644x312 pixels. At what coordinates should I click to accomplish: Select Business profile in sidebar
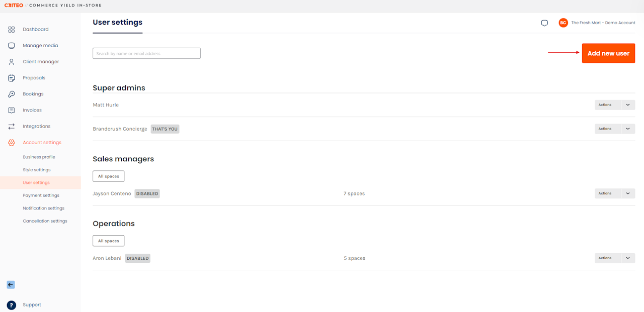(x=39, y=157)
